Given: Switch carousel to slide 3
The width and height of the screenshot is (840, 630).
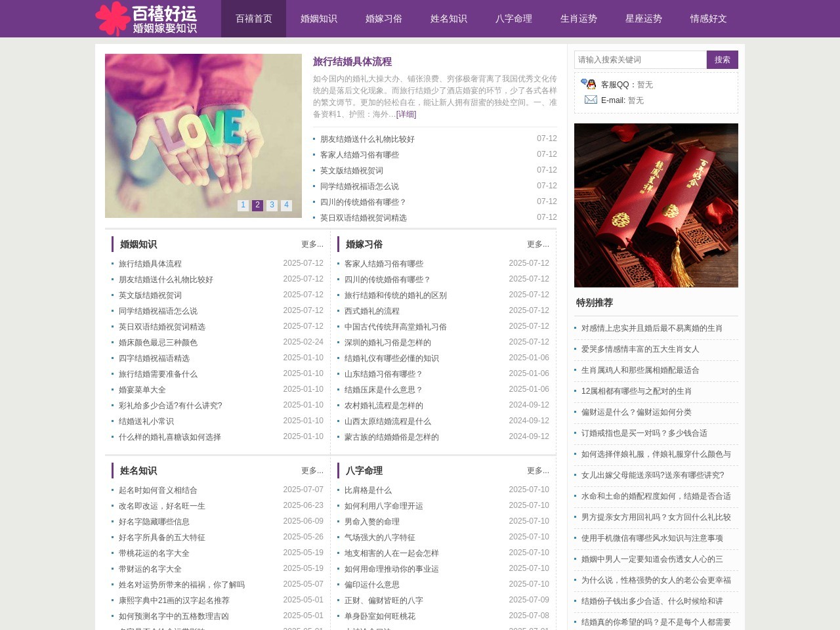Looking at the screenshot, I should point(272,205).
